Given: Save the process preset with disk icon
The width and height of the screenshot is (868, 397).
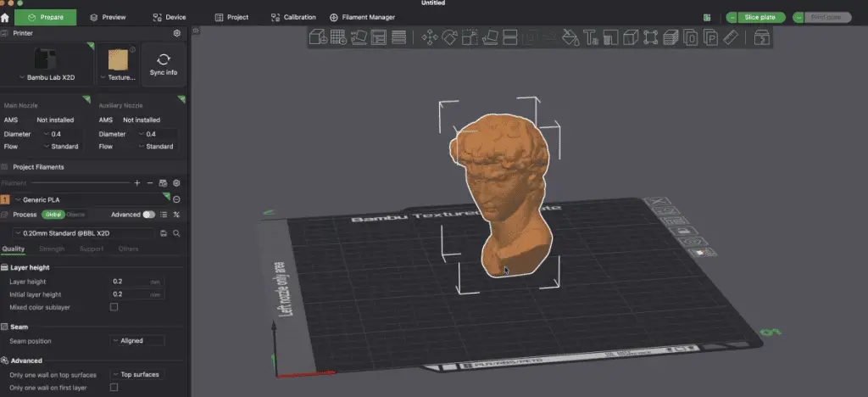Looking at the screenshot, I should point(164,233).
